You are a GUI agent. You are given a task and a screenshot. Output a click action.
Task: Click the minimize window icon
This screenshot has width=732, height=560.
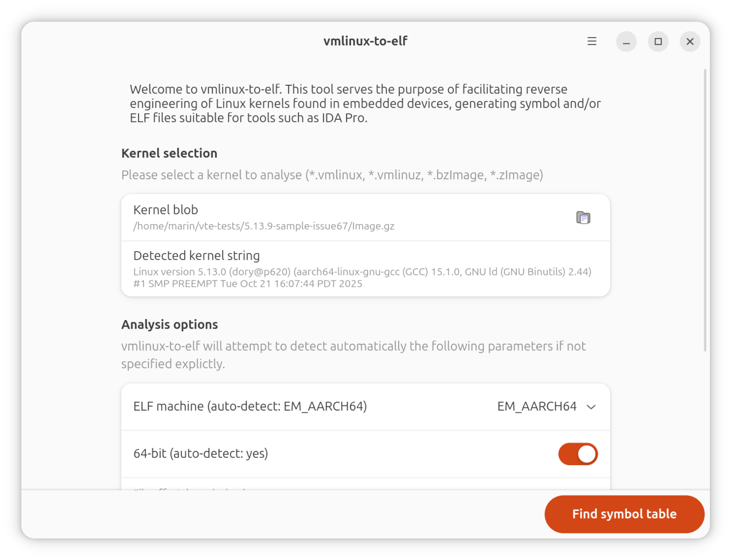(626, 41)
